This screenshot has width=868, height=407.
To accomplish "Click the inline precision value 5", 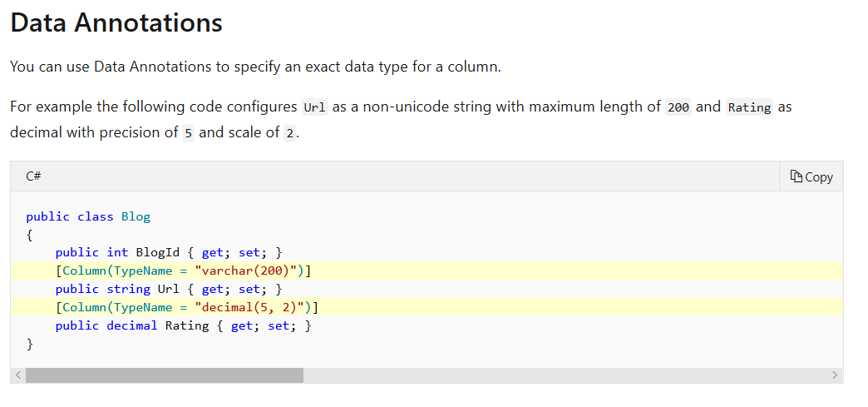I will [x=188, y=134].
